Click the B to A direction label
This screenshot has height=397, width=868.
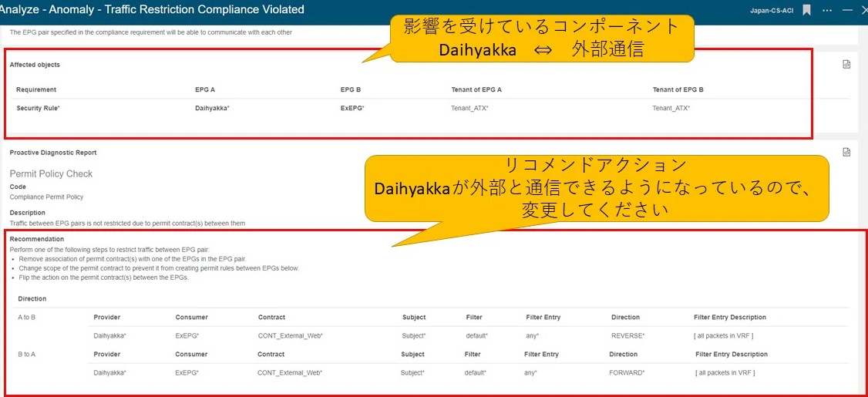[x=26, y=354]
